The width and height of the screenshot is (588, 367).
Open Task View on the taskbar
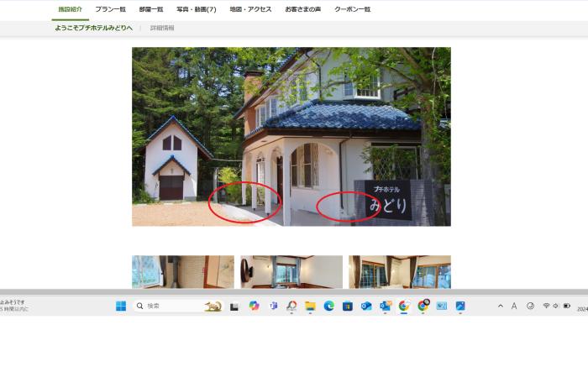234,307
